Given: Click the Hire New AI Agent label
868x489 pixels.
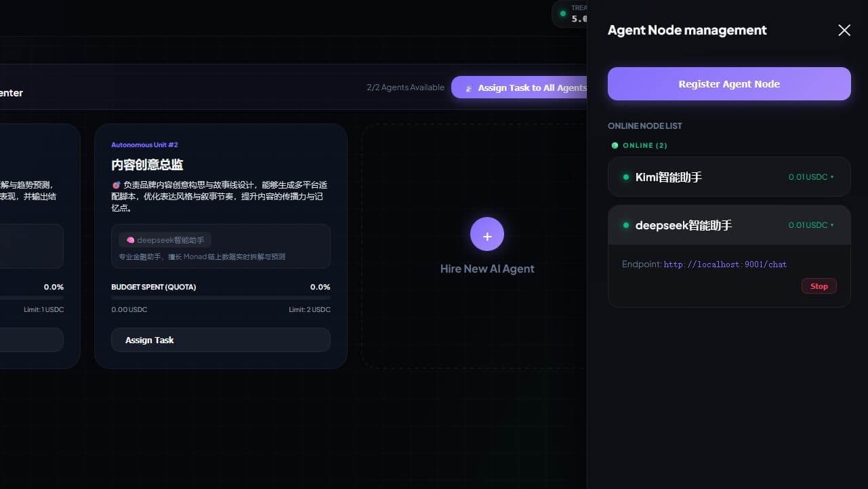Looking at the screenshot, I should [x=487, y=269].
